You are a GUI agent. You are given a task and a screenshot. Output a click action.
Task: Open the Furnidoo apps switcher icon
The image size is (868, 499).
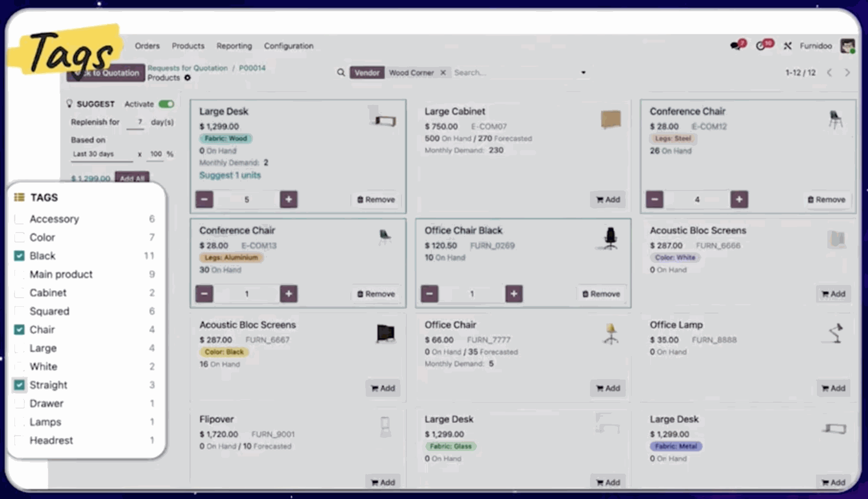[x=788, y=46]
